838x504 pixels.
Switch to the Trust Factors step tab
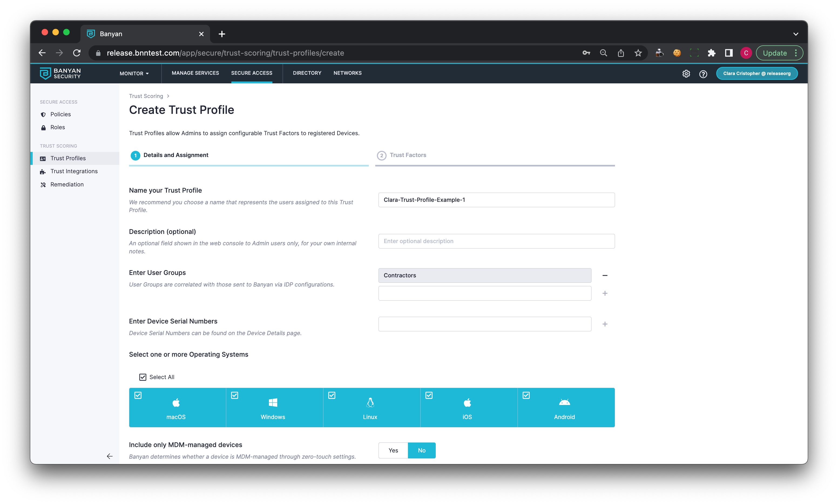[407, 155]
